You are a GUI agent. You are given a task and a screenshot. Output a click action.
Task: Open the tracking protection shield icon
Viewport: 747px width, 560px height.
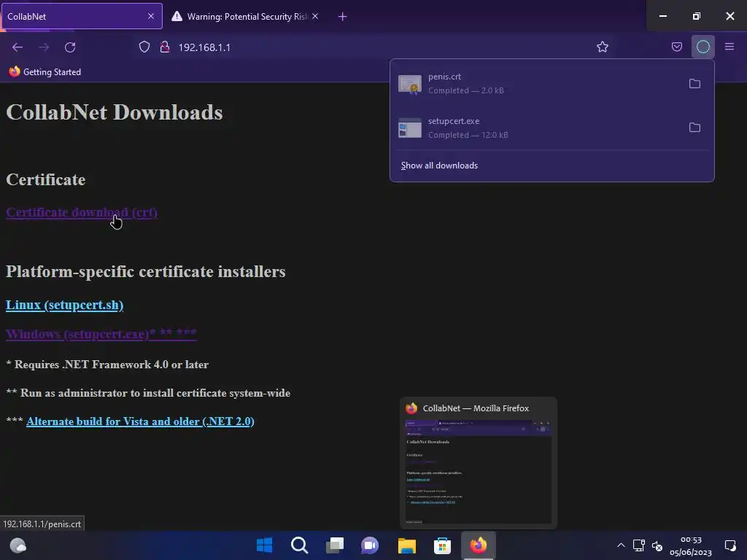coord(144,47)
